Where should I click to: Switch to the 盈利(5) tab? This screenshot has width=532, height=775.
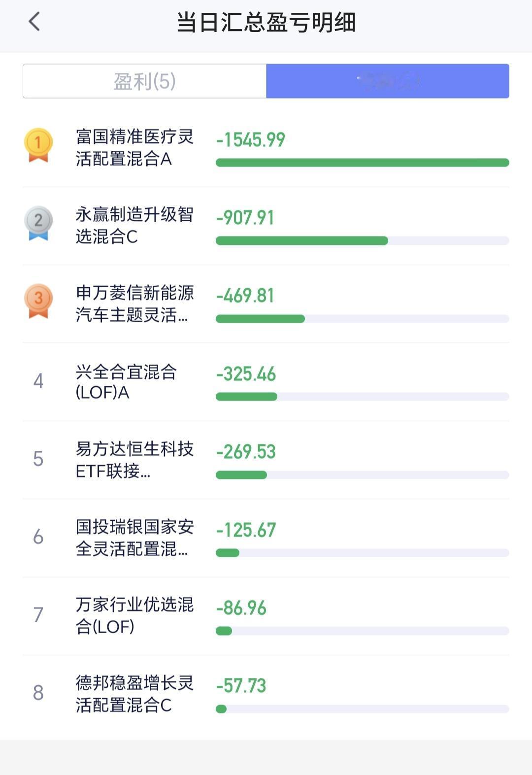point(144,81)
